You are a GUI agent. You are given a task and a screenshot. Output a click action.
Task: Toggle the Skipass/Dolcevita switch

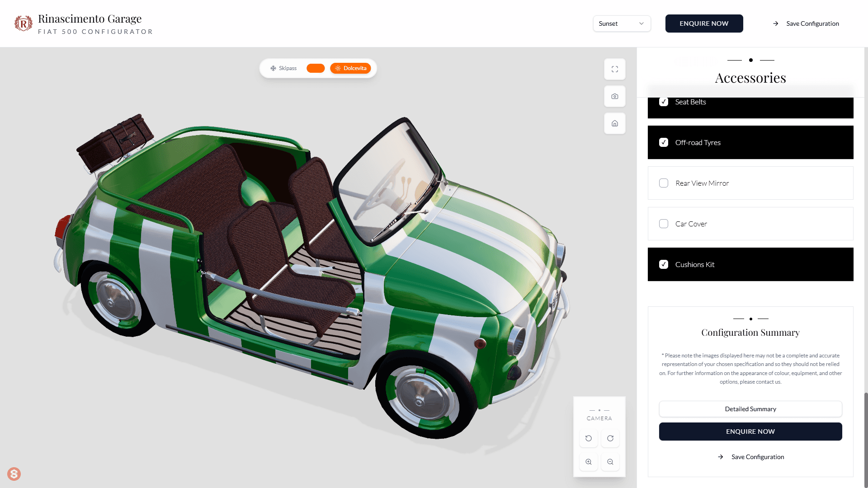pos(316,68)
